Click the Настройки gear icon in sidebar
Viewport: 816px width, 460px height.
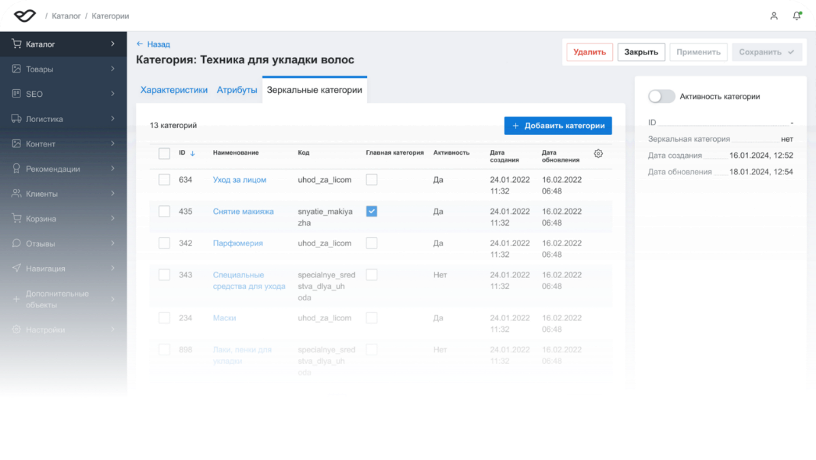coord(17,329)
